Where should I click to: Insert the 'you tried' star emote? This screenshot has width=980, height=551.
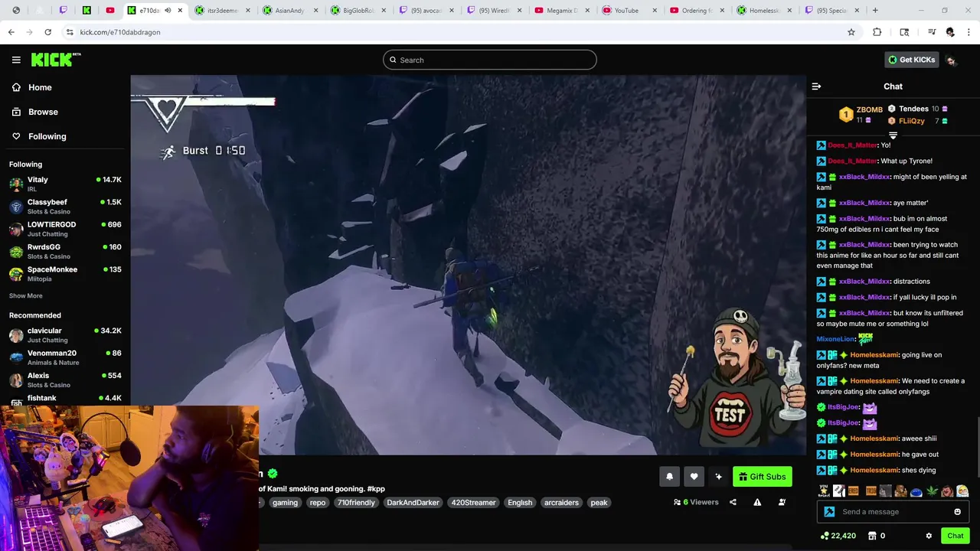[x=824, y=491]
